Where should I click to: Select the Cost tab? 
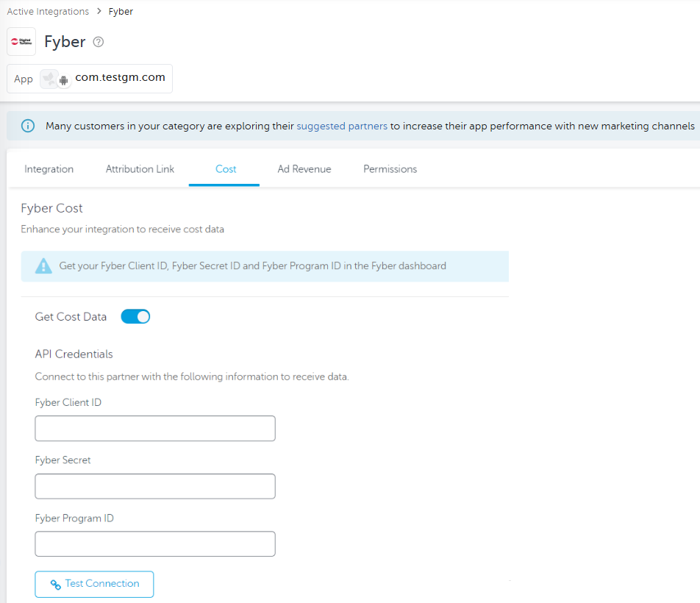(226, 169)
